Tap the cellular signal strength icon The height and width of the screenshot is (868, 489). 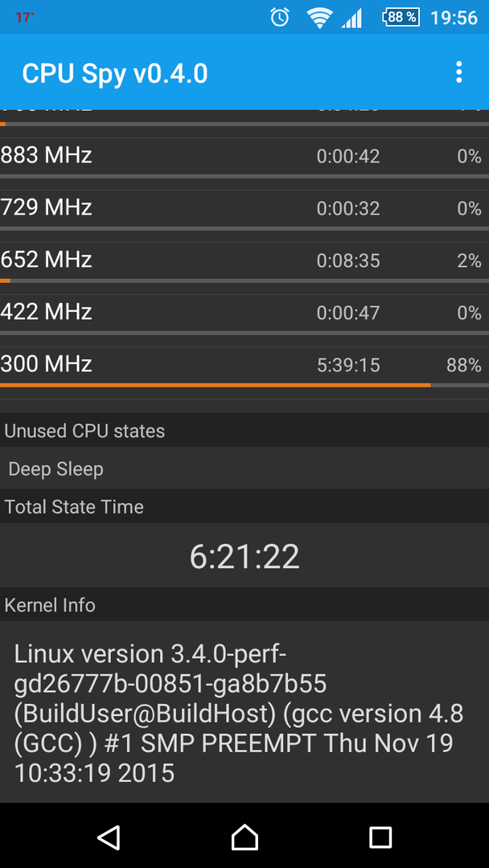coord(351,18)
